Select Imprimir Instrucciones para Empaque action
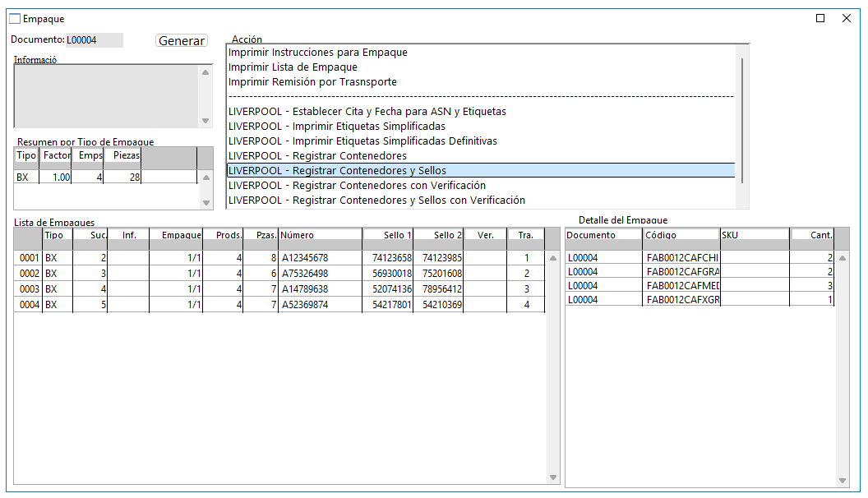Image resolution: width=868 pixels, height=498 pixels. (x=318, y=53)
